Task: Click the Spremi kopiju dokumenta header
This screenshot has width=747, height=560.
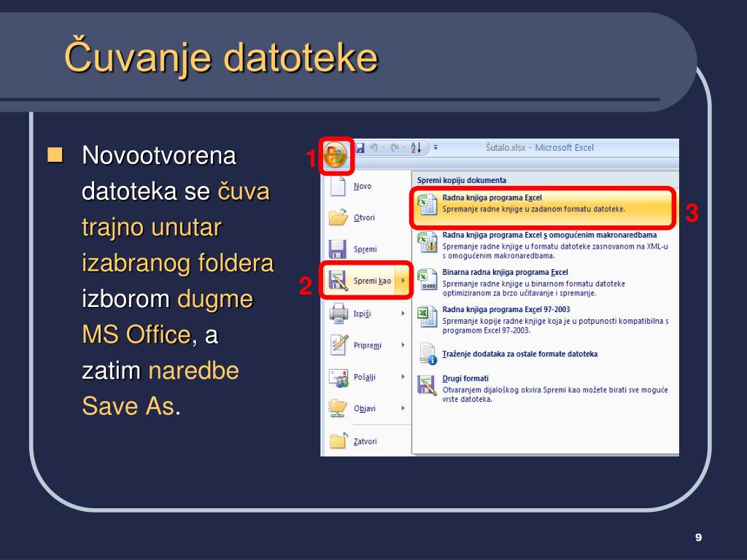Action: (x=462, y=180)
